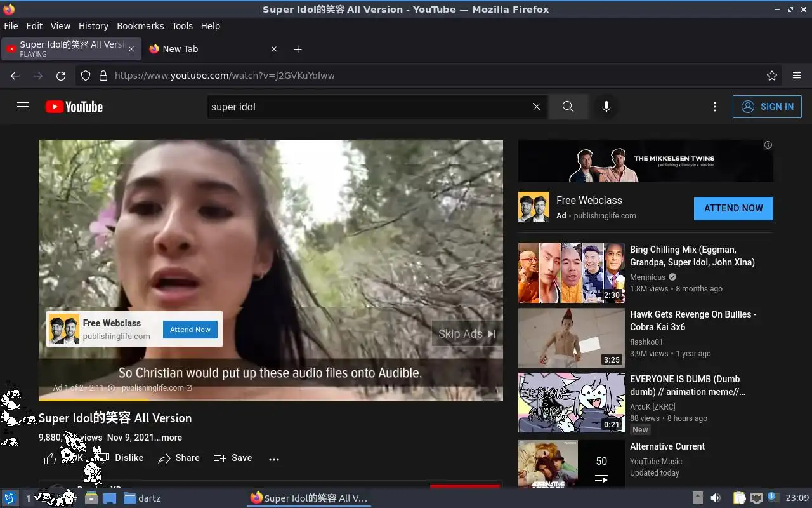Click the Free Webclass ad title
The image size is (812, 508).
click(x=589, y=200)
